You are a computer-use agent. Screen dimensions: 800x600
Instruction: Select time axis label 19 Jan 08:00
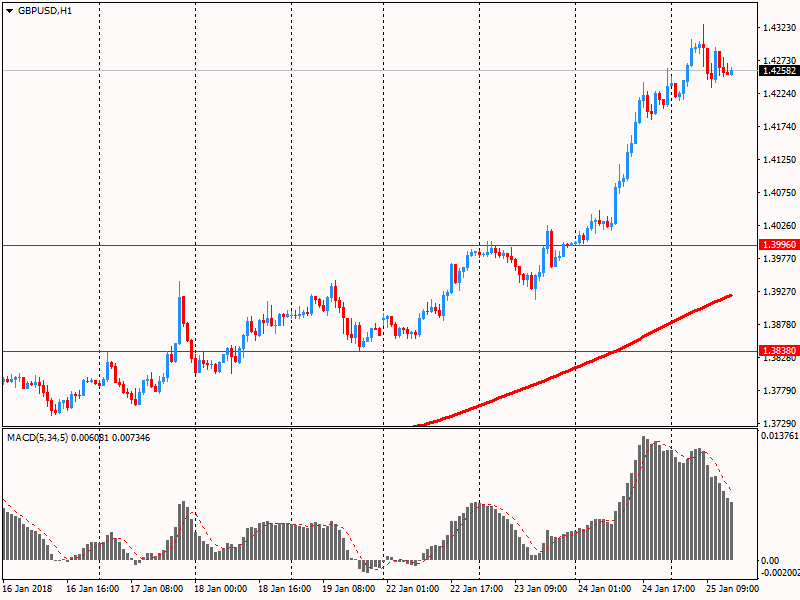coord(348,589)
